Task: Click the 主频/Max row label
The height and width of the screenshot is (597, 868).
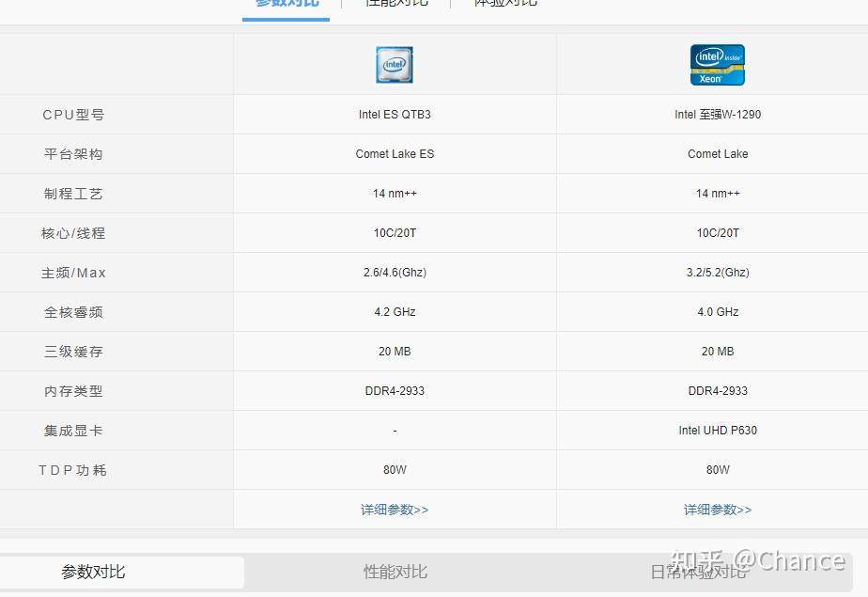Action: tap(73, 273)
